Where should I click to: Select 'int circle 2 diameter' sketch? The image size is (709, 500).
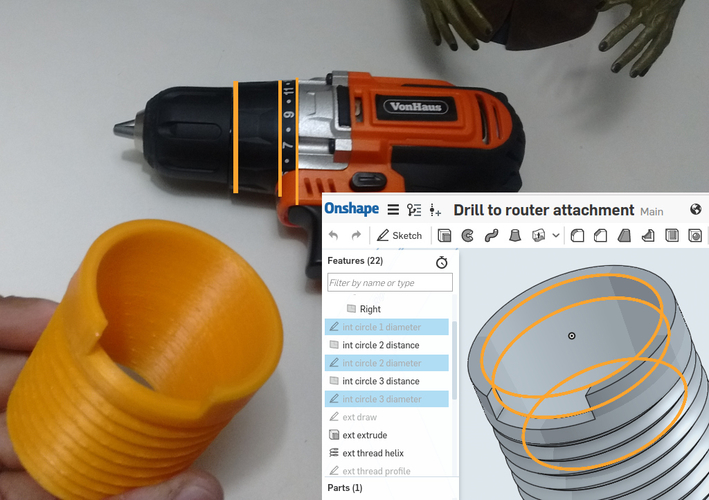tap(387, 363)
